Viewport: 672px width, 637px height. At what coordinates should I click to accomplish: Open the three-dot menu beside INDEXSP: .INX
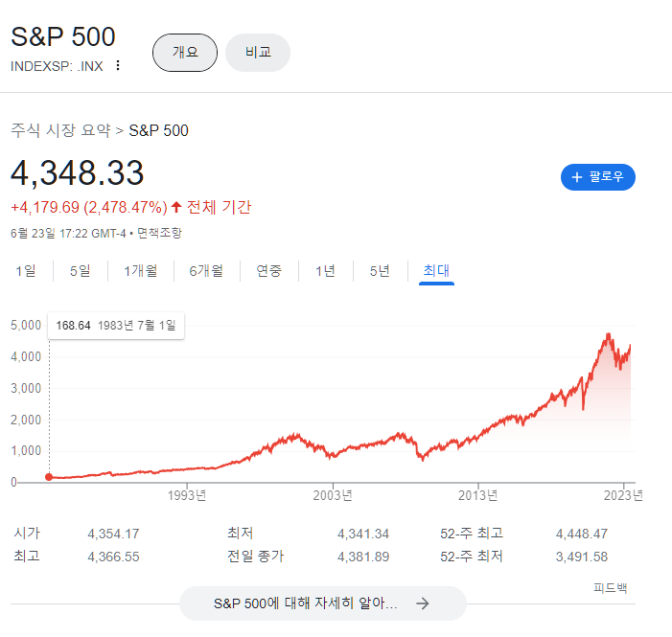[x=118, y=65]
